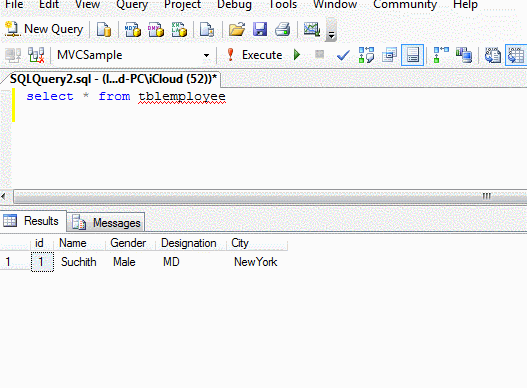Image resolution: width=527 pixels, height=388 pixels.
Task: Click the tblemployee text in query editor
Action: click(x=182, y=96)
